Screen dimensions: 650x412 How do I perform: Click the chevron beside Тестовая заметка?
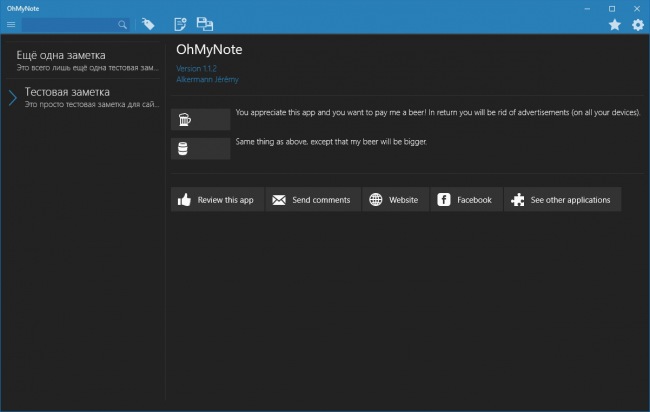click(13, 98)
